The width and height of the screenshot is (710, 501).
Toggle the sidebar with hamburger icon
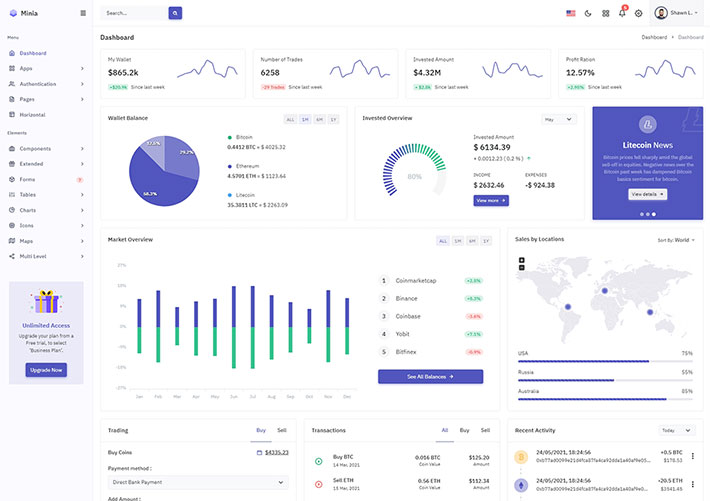(x=82, y=13)
